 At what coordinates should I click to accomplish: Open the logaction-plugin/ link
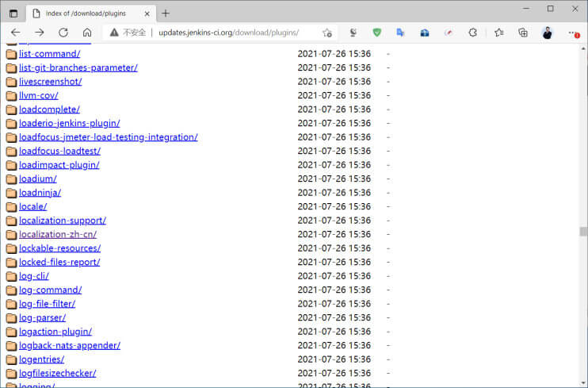[55, 332]
